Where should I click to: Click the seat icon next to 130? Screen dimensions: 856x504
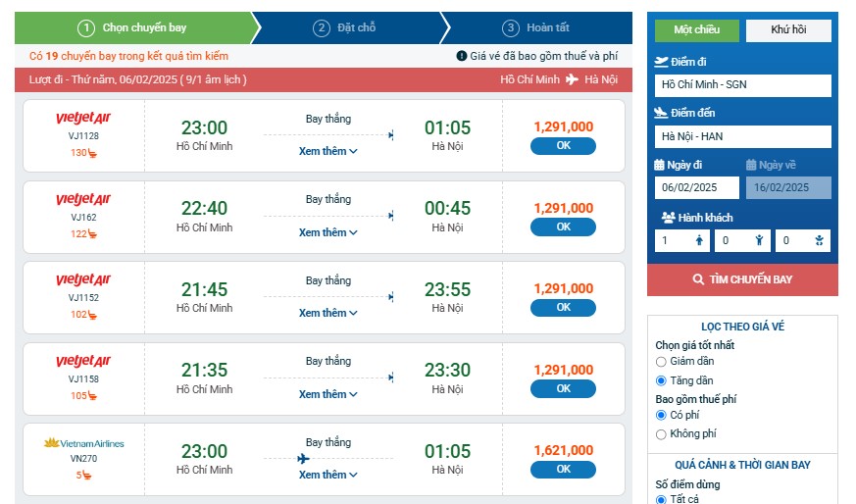click(92, 153)
